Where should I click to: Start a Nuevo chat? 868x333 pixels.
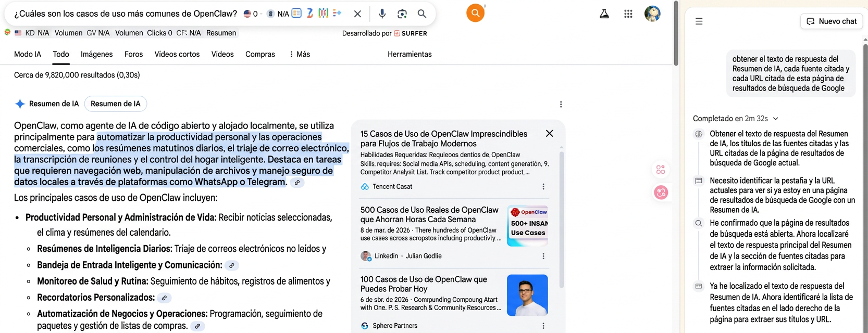pyautogui.click(x=832, y=21)
